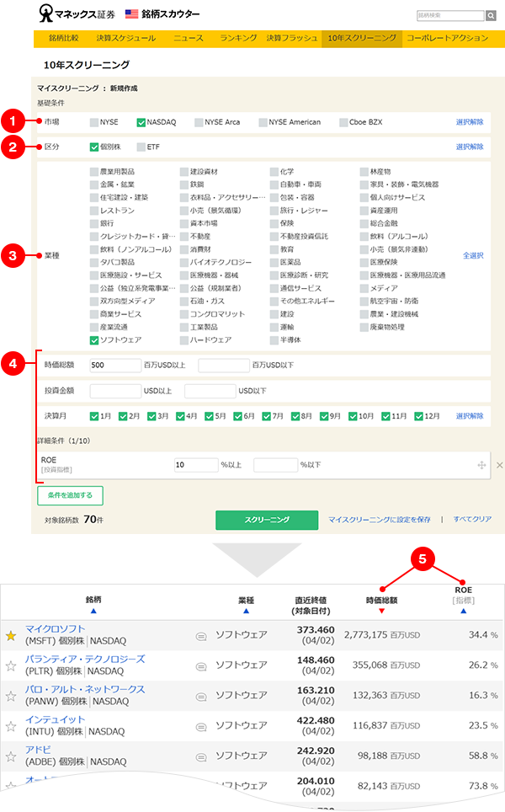Uncheck the NASDAQ market checkbox
505x812 pixels.
(141, 122)
